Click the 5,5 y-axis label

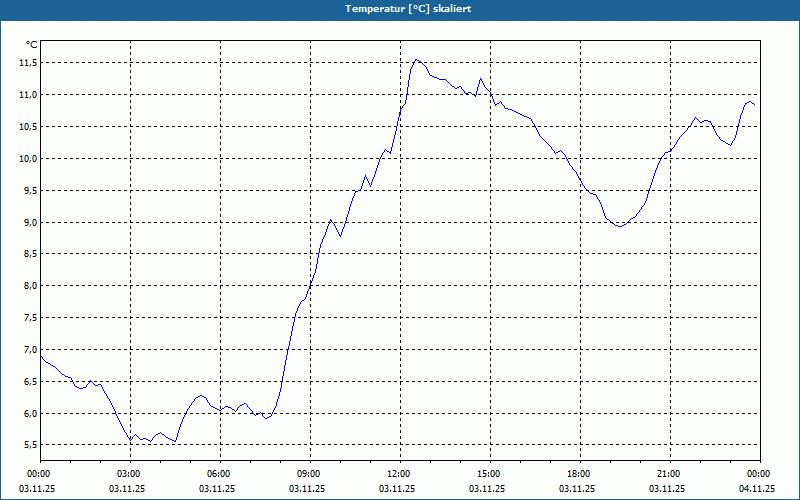[x=29, y=445]
